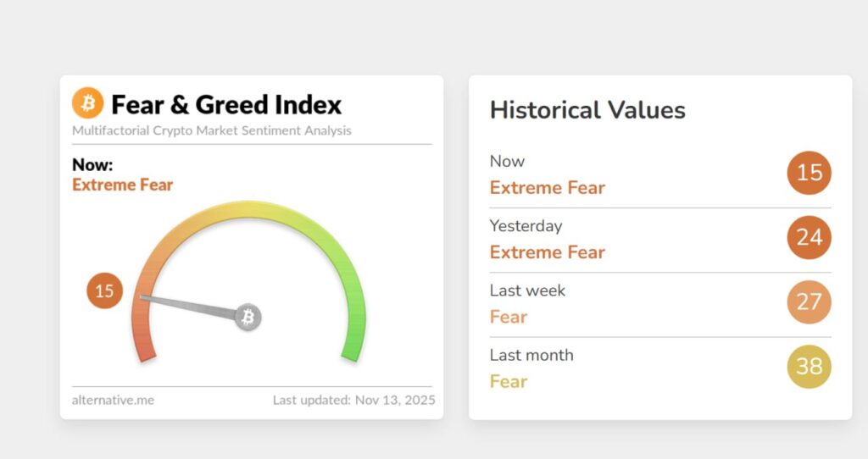
Task: Click the green end of the gauge arc
Action: (350, 349)
